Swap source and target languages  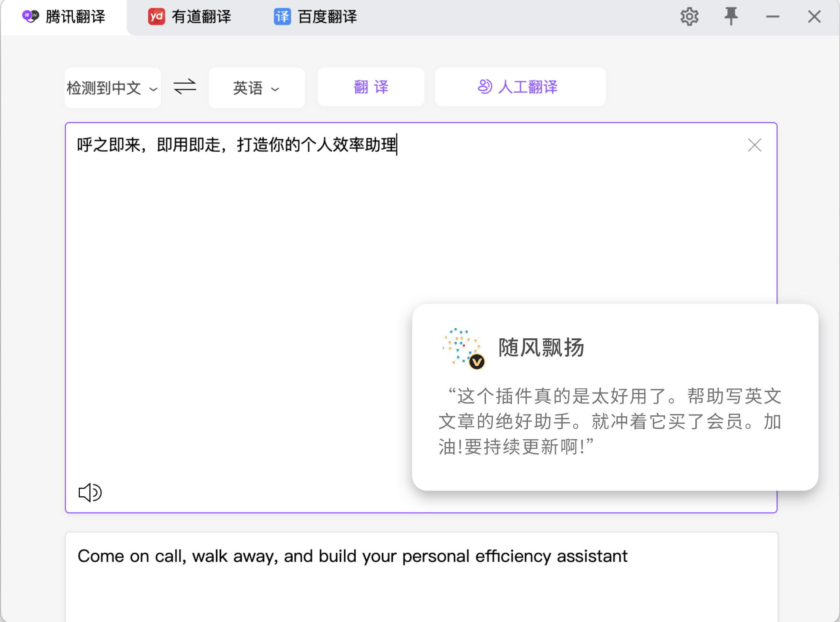tap(185, 87)
